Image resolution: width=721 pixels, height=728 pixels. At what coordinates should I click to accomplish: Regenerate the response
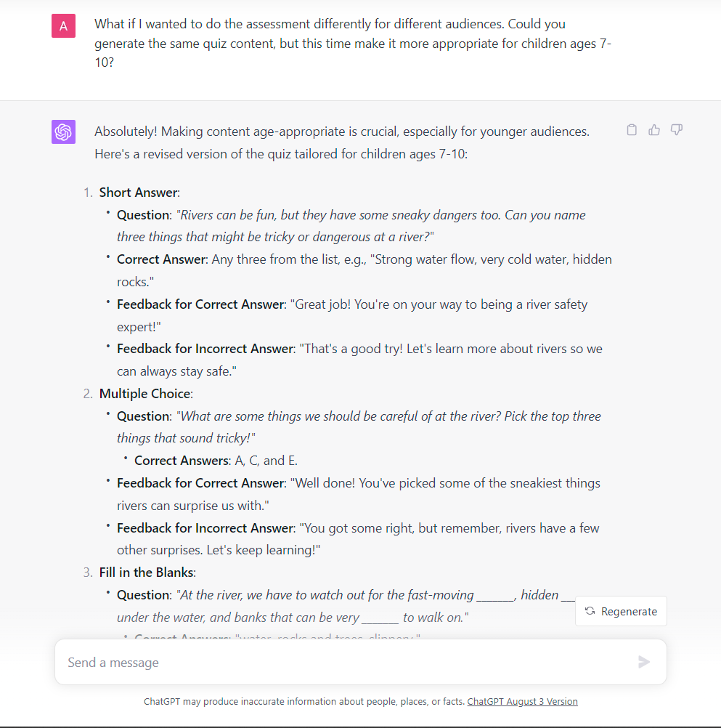(x=621, y=612)
